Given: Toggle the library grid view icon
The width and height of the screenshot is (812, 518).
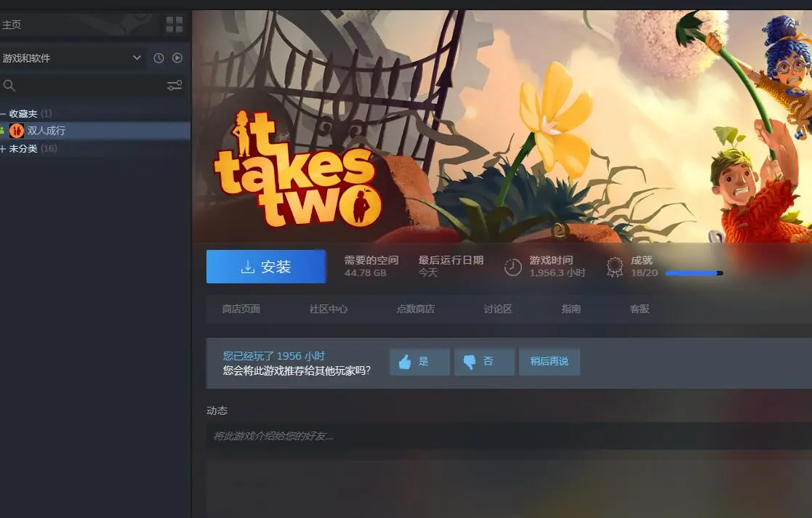Looking at the screenshot, I should [174, 24].
